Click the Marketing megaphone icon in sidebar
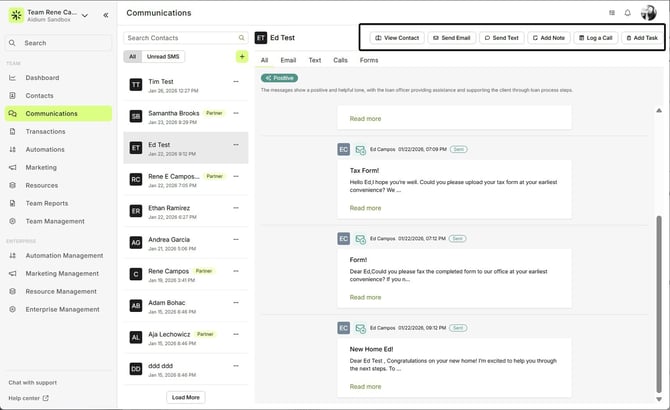 coord(13,168)
